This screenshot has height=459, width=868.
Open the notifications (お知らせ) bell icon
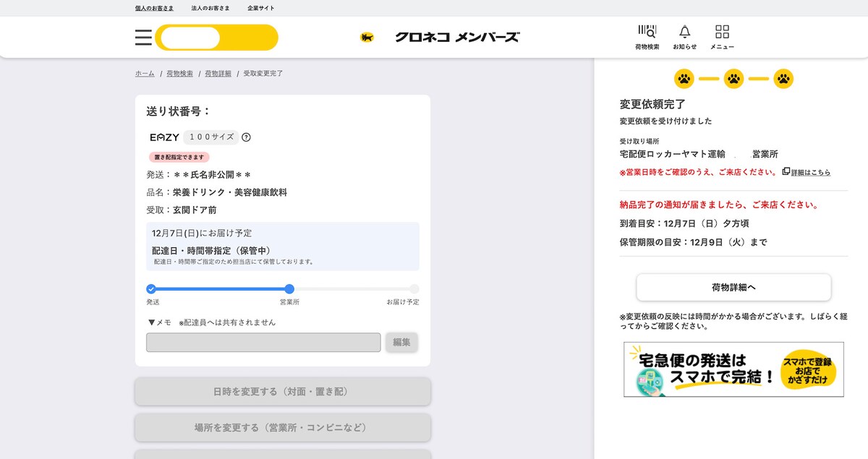[684, 32]
